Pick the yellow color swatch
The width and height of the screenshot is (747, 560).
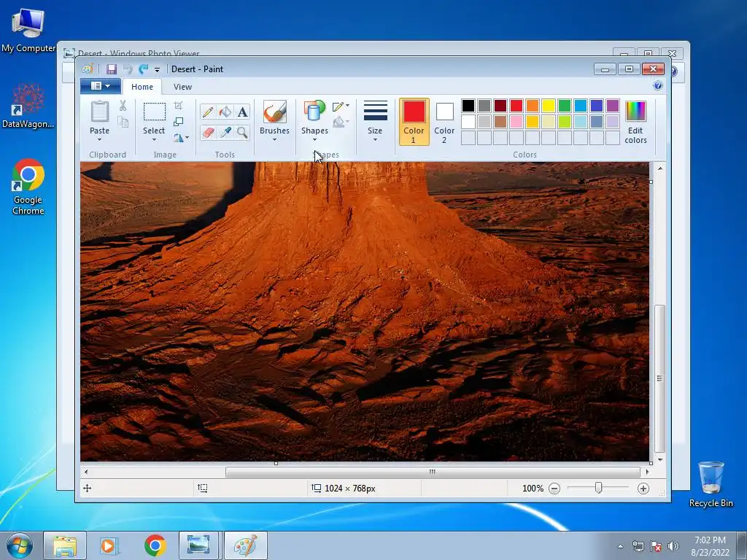coord(548,105)
